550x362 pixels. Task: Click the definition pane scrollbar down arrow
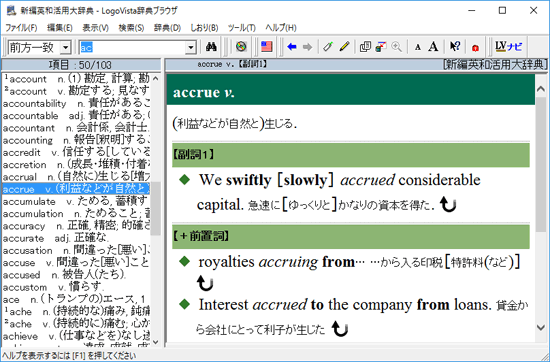tap(541, 328)
